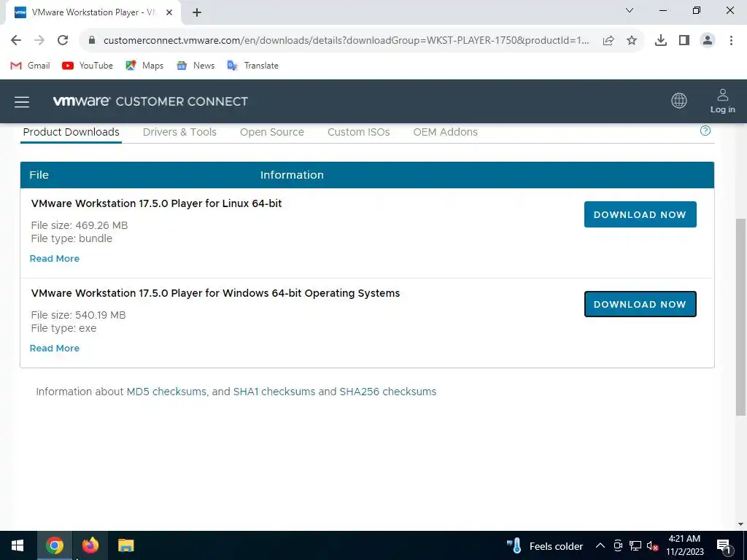Close the VMware browser tab

click(x=169, y=12)
